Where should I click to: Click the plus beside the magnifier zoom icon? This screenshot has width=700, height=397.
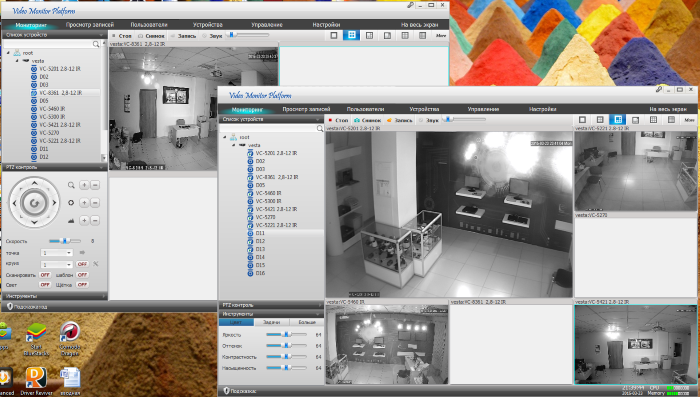tap(84, 185)
